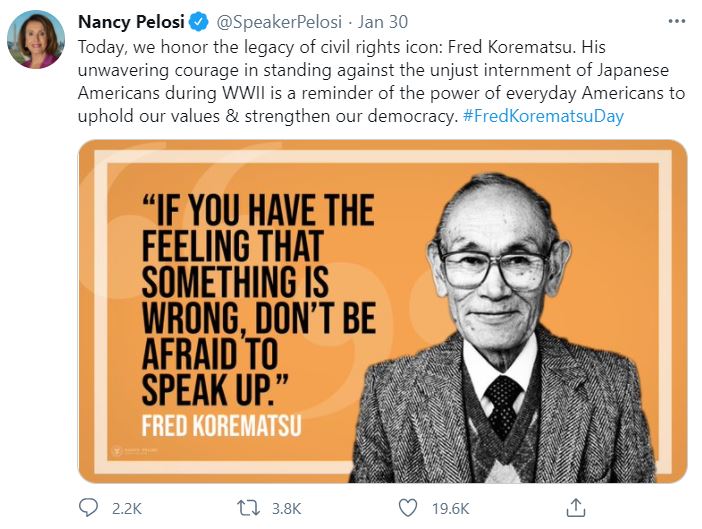Viewport: 702px width, 529px height.
Task: Click the bold quote text in the image
Action: point(258,300)
